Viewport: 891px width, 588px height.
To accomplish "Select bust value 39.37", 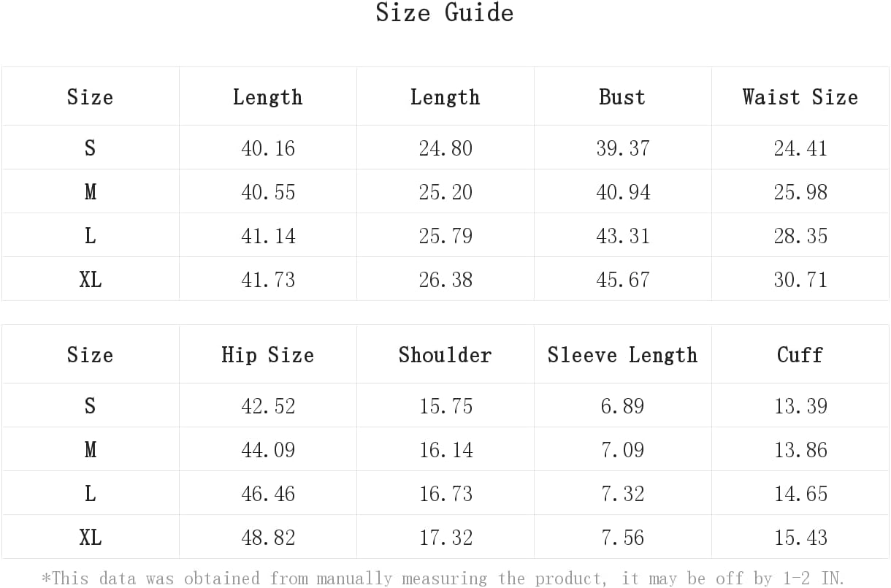I will [x=623, y=148].
